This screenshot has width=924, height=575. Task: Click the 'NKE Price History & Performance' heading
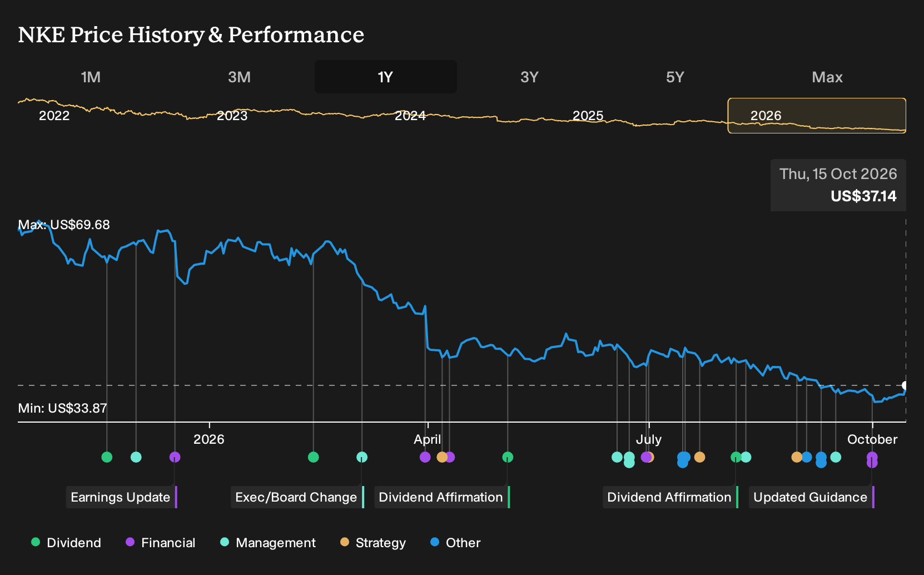pos(191,34)
